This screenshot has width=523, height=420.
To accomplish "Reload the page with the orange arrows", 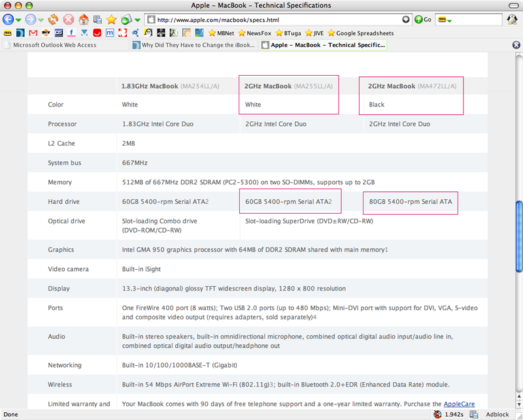I will [53, 20].
